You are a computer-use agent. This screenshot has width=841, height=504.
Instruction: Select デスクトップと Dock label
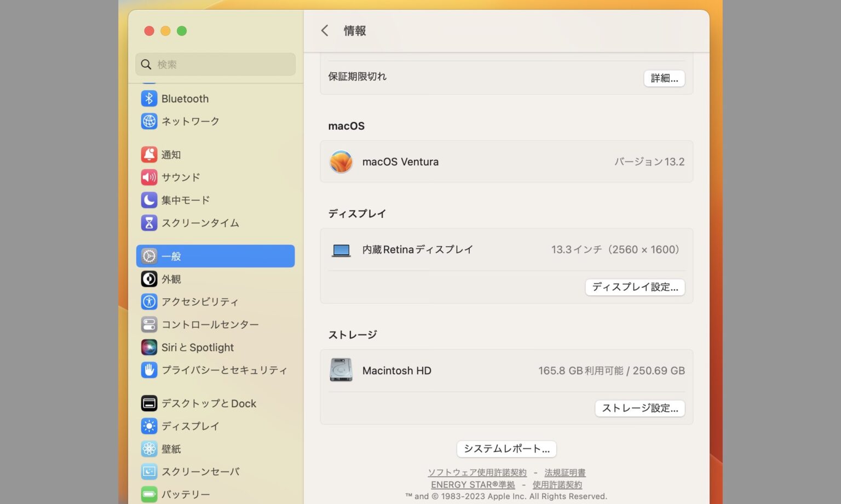tap(209, 403)
